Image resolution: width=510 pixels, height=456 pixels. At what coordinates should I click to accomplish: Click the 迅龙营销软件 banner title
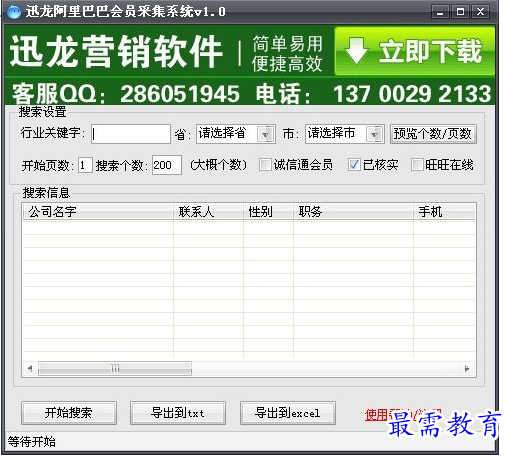pos(116,52)
